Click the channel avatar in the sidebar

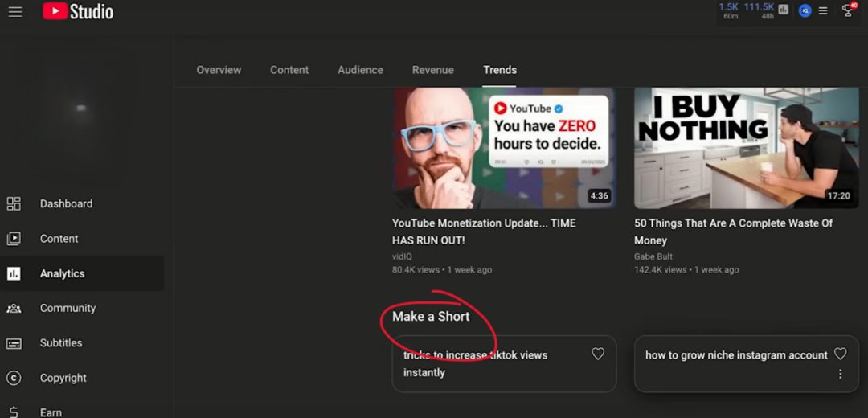pos(80,108)
